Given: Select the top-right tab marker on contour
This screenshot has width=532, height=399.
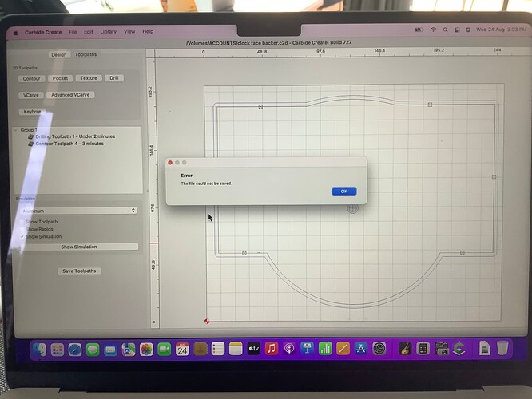Looking at the screenshot, I should (430, 105).
